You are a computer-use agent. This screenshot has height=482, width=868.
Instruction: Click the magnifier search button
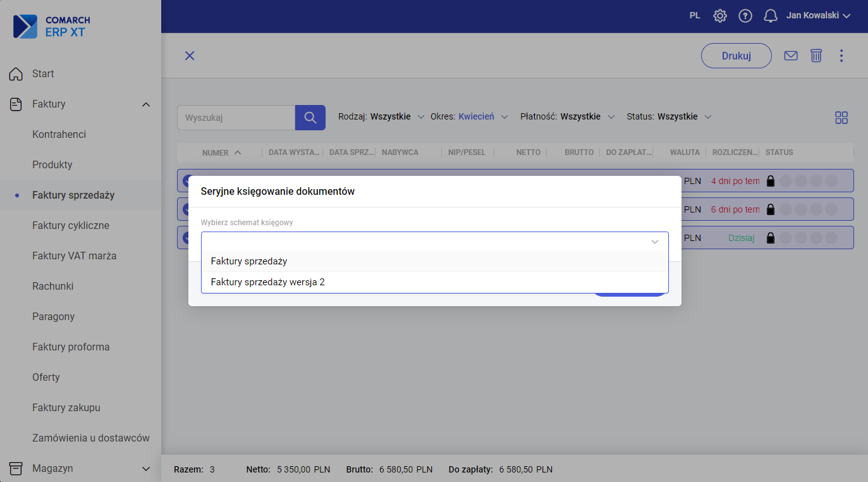click(x=310, y=118)
